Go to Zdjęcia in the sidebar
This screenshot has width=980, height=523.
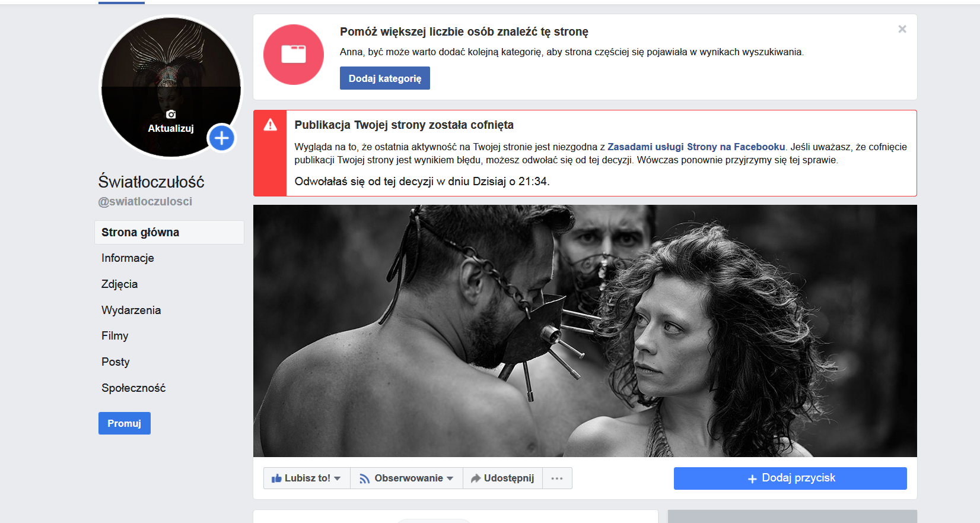[119, 284]
